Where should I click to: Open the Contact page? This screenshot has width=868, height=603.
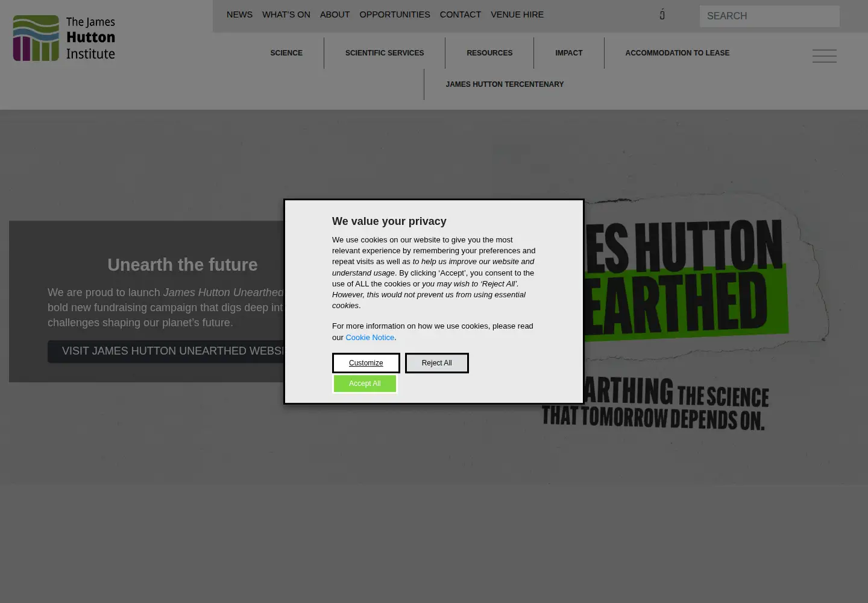[x=461, y=14]
